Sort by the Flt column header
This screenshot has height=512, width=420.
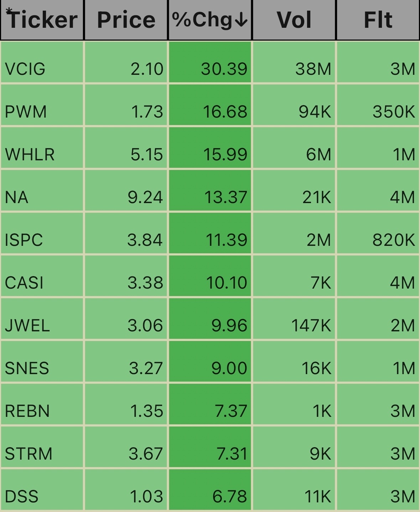378,20
